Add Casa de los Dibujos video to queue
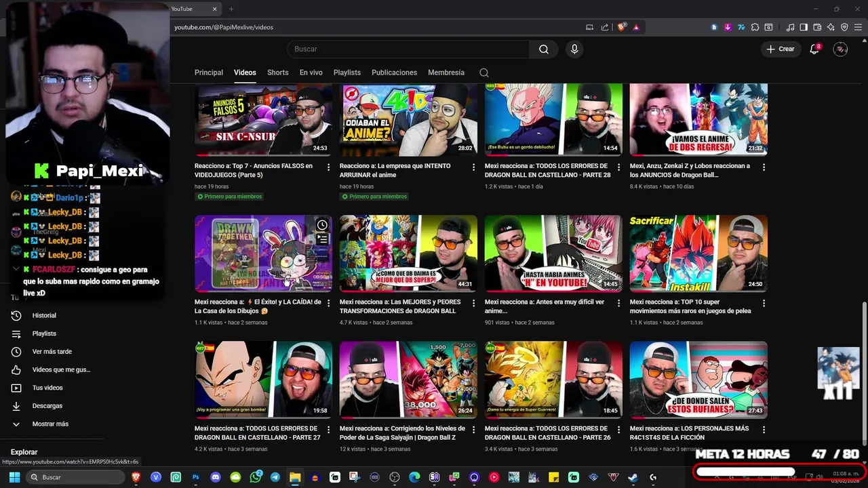The height and width of the screenshot is (488, 868). tap(322, 239)
